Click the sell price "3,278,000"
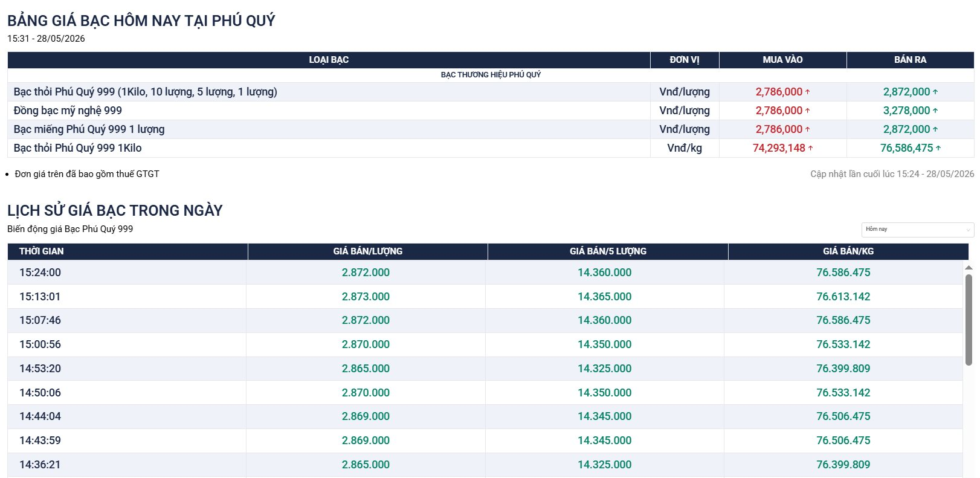 point(906,111)
